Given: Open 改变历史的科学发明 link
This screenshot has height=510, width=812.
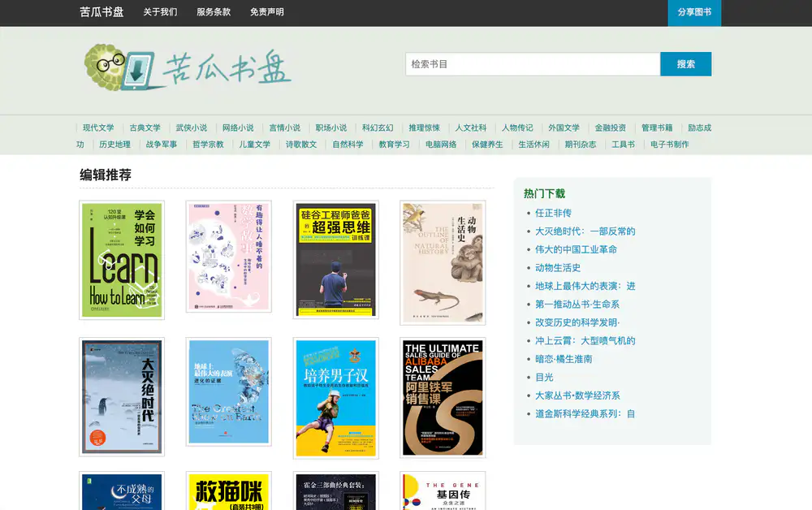Looking at the screenshot, I should 577,322.
